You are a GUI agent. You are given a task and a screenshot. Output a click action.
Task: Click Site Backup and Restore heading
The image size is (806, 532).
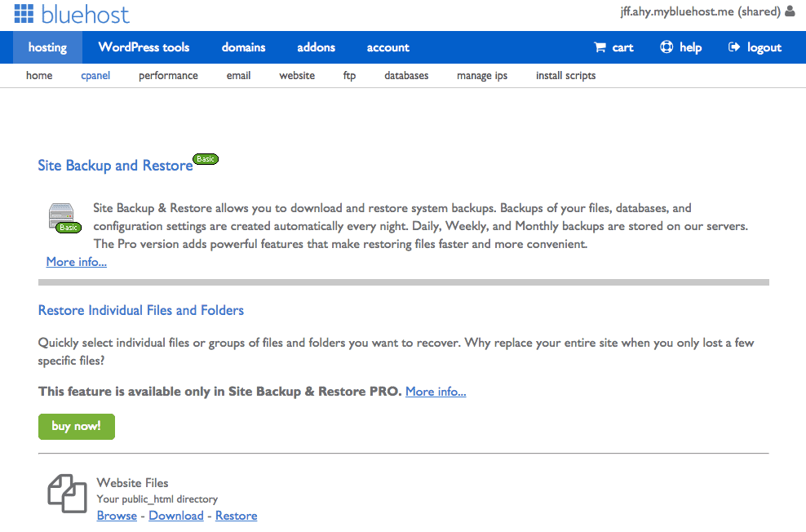click(x=115, y=166)
